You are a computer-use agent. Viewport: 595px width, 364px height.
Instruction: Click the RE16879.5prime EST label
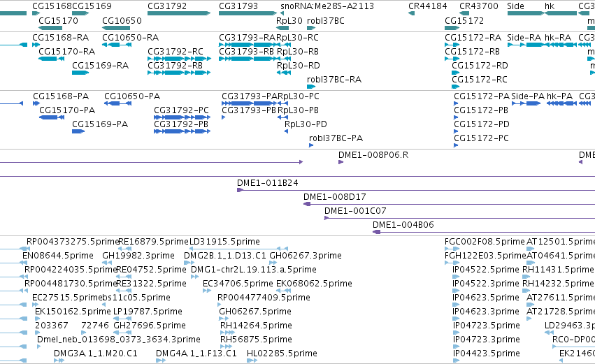(x=153, y=242)
